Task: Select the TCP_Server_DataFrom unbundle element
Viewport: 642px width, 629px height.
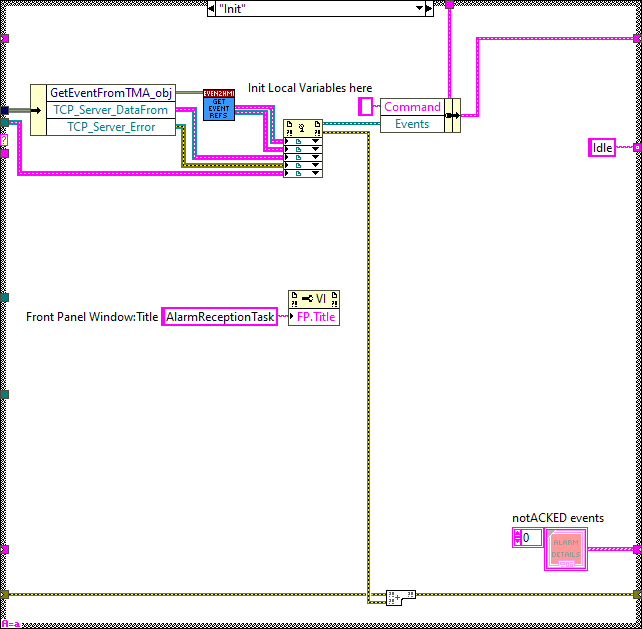Action: pyautogui.click(x=111, y=110)
